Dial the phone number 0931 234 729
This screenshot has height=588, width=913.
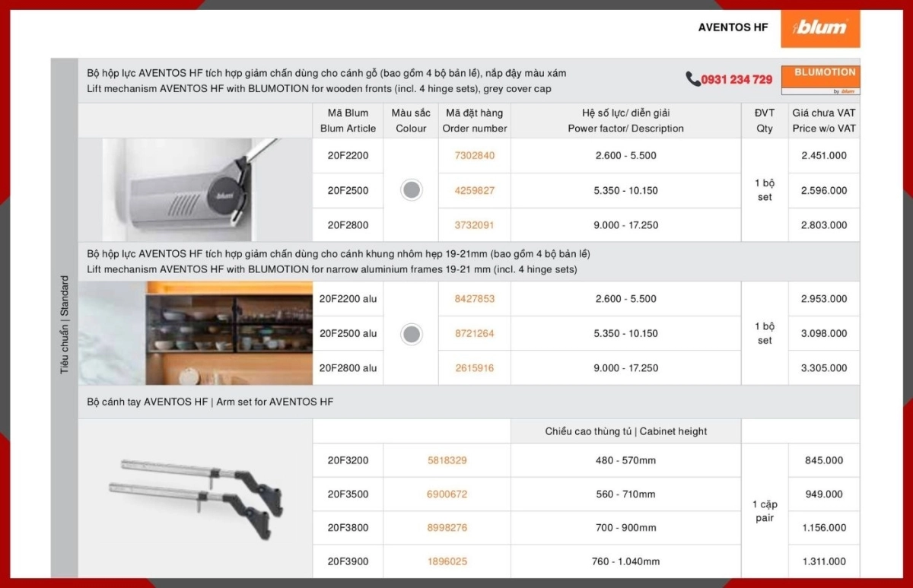click(x=736, y=80)
